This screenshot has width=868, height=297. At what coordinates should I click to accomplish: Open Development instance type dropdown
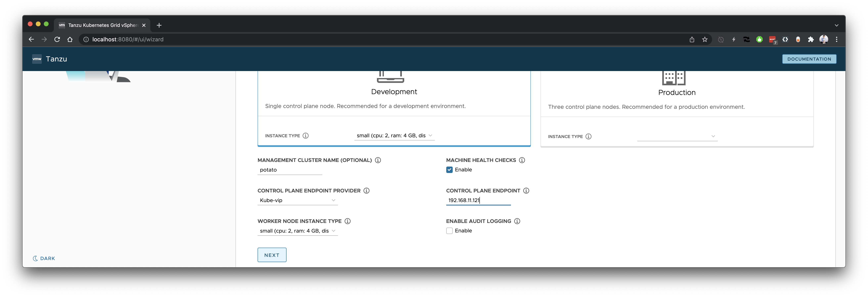click(x=394, y=135)
